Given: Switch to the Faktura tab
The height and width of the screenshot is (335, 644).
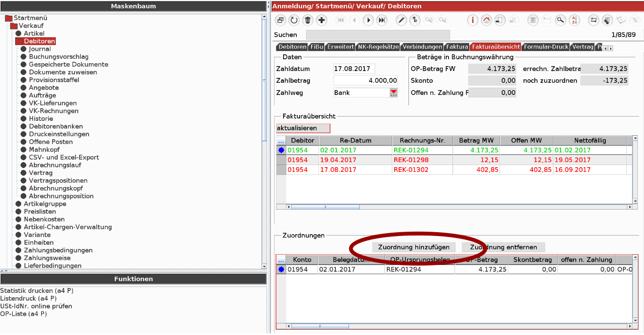Looking at the screenshot, I should click(457, 47).
